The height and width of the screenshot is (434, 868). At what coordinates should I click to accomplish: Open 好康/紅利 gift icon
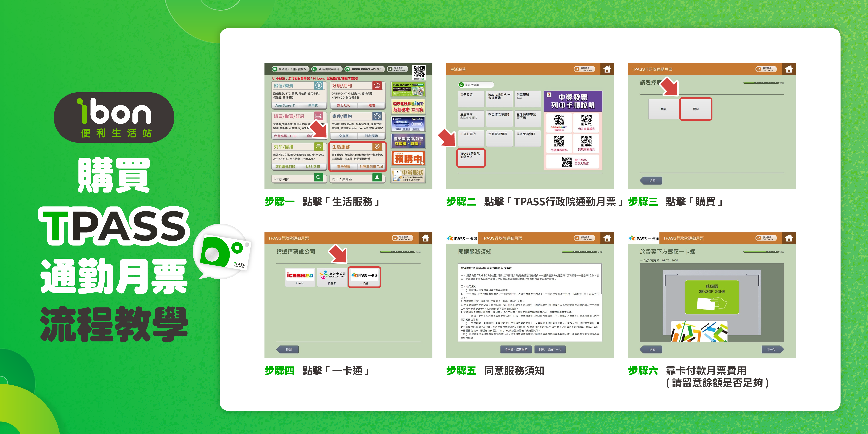point(377,86)
